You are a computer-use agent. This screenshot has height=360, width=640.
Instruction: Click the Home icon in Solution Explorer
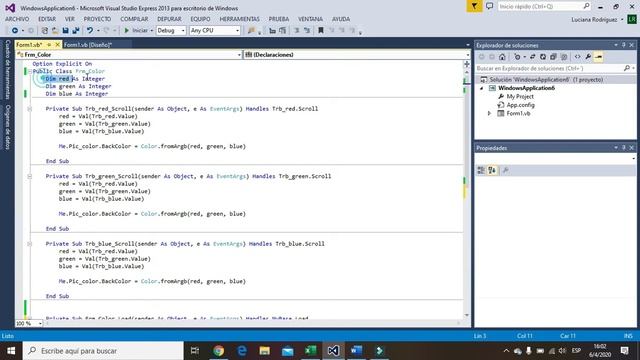coord(502,57)
